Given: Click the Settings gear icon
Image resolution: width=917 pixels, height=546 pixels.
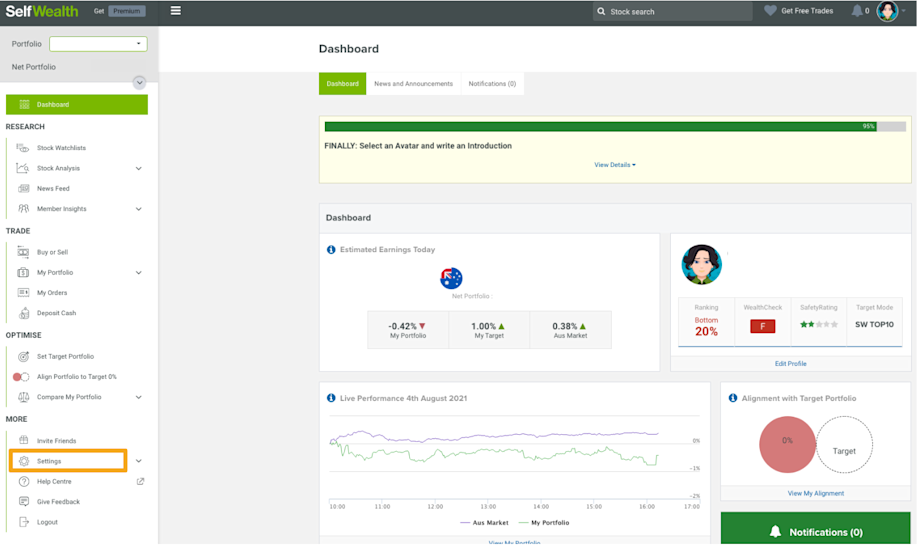Looking at the screenshot, I should 24,461.
